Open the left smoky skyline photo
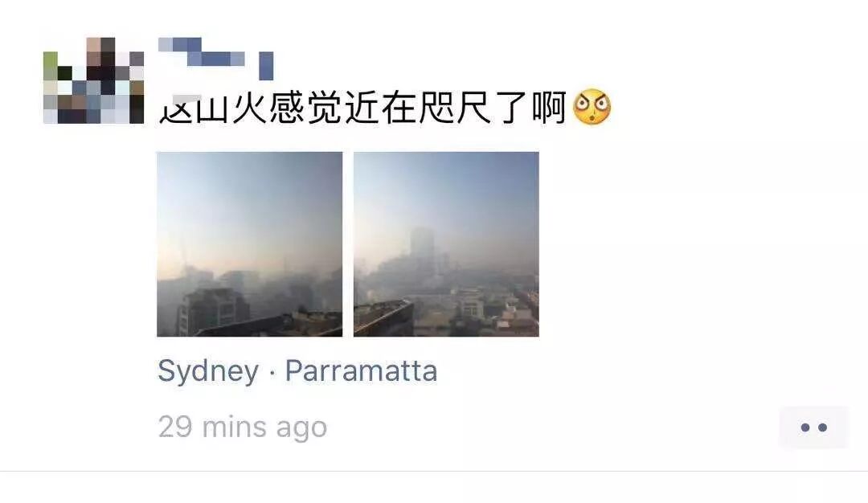The height and width of the screenshot is (503, 868). tap(250, 244)
